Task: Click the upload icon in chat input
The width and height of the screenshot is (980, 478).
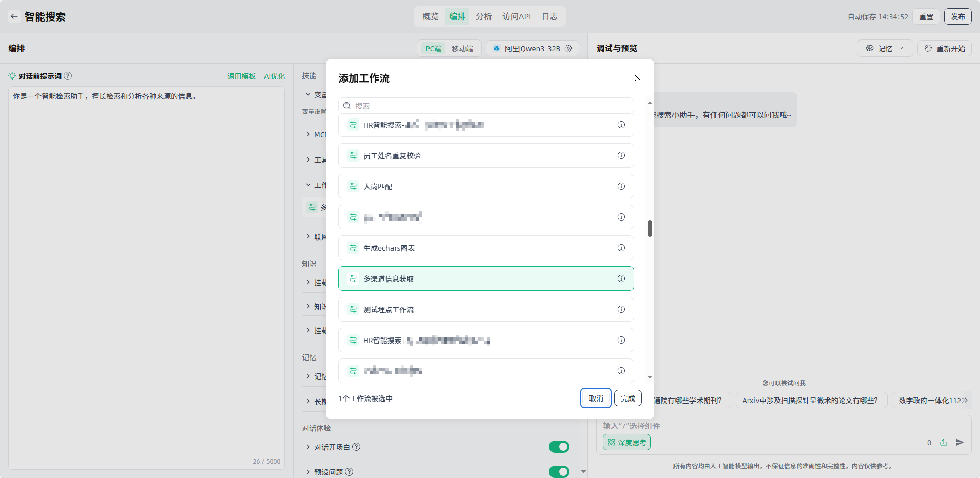Action: (944, 442)
